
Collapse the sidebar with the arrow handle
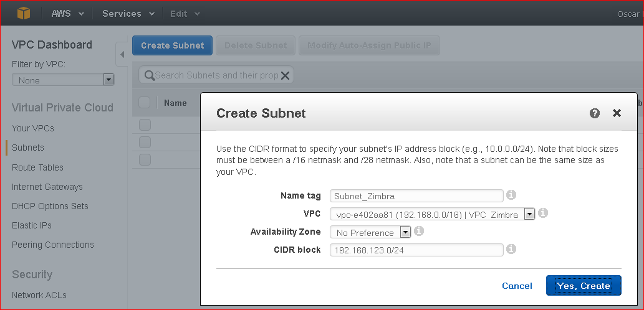pyautogui.click(x=122, y=54)
